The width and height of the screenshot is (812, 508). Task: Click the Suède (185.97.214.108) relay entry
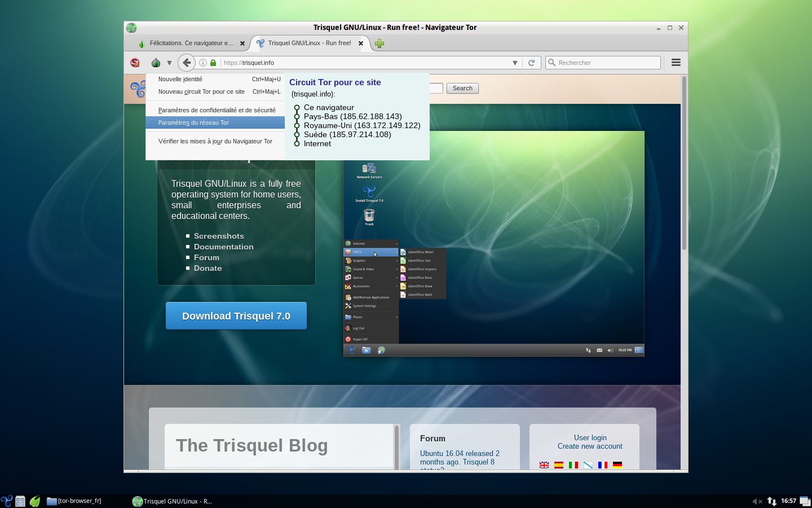coord(347,134)
